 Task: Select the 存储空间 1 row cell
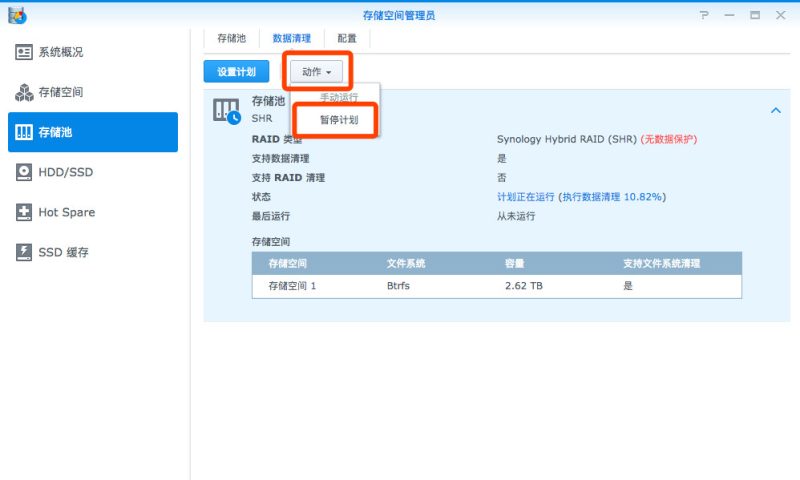click(292, 286)
